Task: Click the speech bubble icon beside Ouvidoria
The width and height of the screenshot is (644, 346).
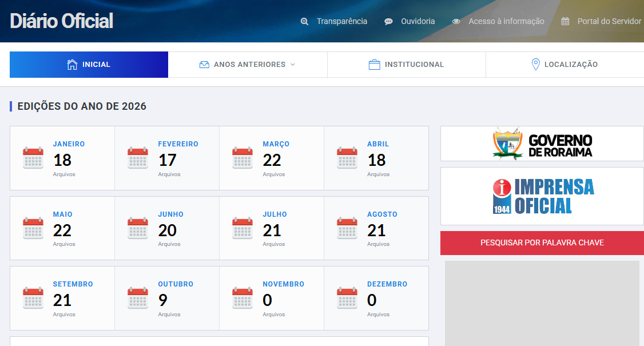Action: pyautogui.click(x=388, y=21)
